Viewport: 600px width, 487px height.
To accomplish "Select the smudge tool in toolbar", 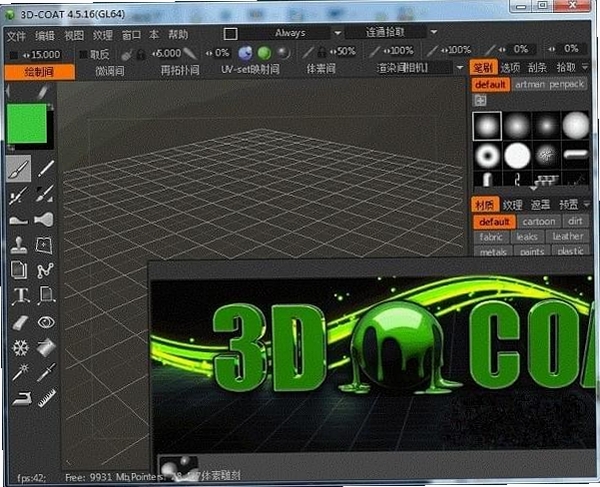I will [18, 220].
